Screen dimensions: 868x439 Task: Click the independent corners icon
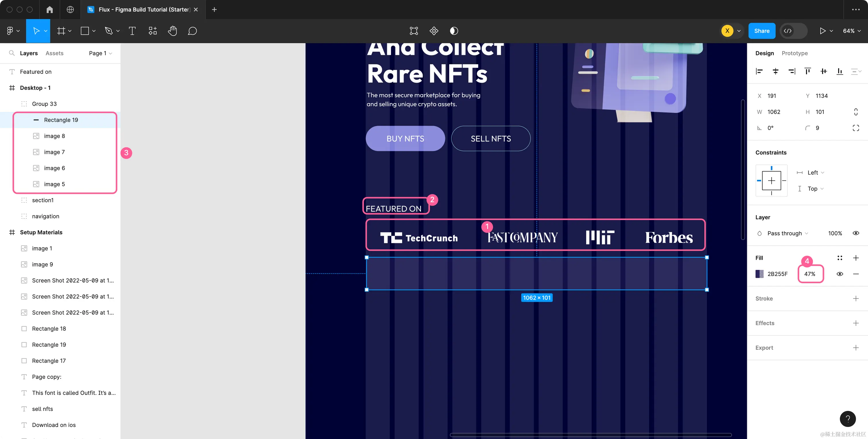856,128
